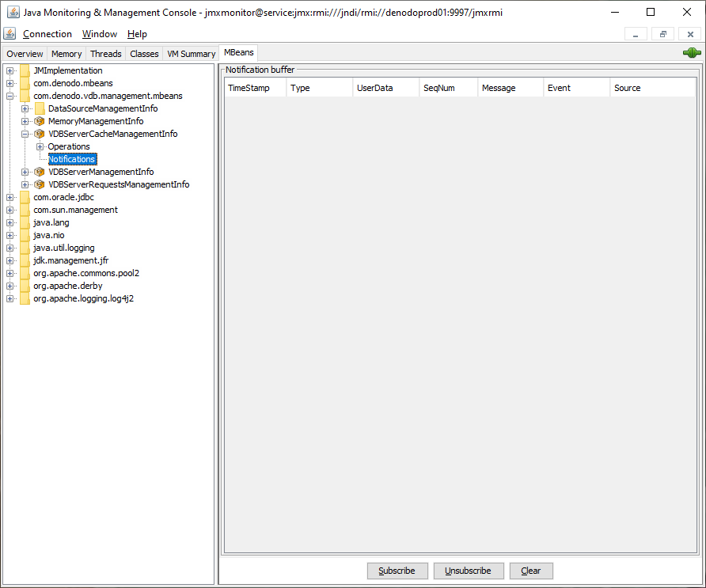This screenshot has height=588, width=706.
Task: Click the com.oracle.jdbc folder icon
Action: coord(25,197)
